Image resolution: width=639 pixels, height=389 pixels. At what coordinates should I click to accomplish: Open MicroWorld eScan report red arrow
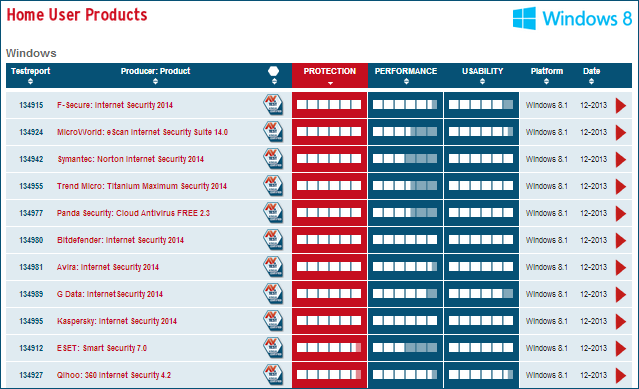(x=620, y=132)
